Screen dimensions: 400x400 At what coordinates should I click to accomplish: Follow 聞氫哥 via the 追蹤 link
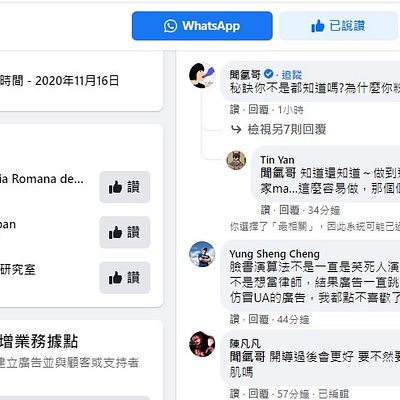pos(292,74)
